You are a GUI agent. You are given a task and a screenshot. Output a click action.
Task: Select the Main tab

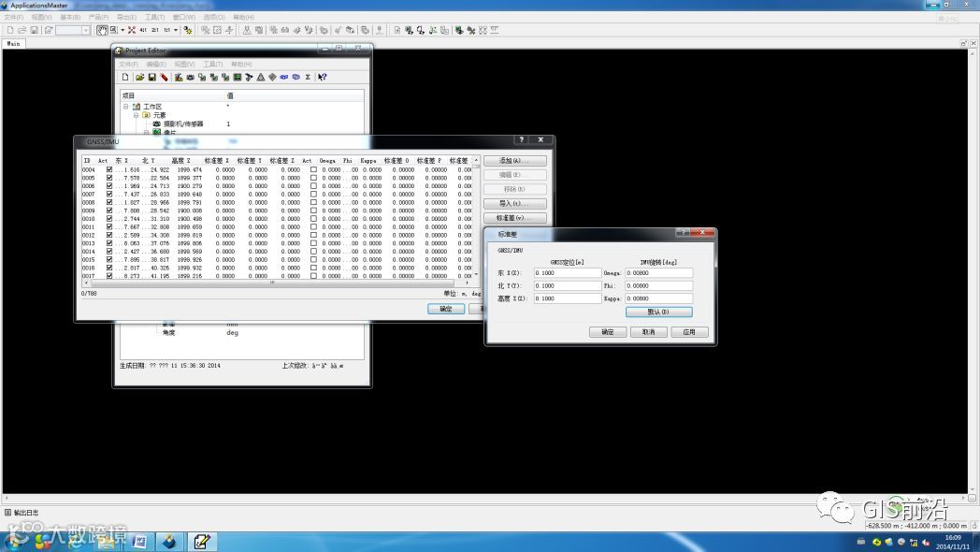click(13, 43)
